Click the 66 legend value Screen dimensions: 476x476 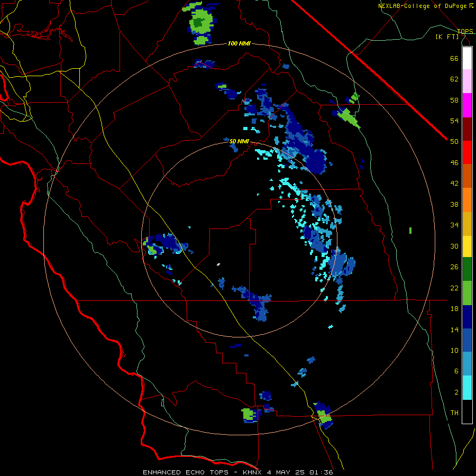(x=454, y=58)
